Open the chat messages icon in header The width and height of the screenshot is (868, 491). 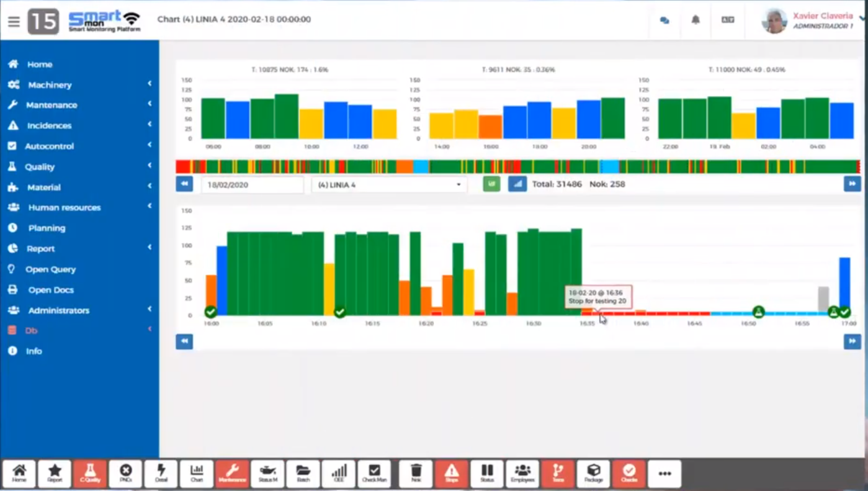pos(664,20)
